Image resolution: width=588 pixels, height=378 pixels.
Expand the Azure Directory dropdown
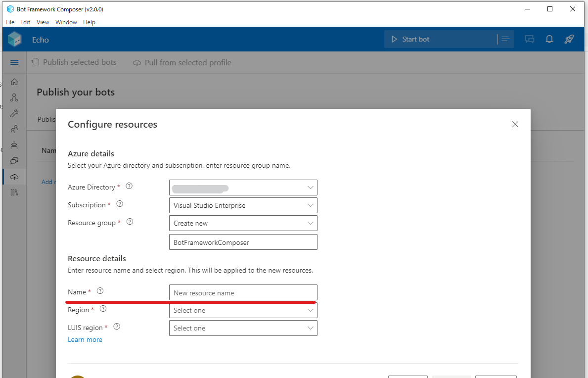pyautogui.click(x=243, y=188)
